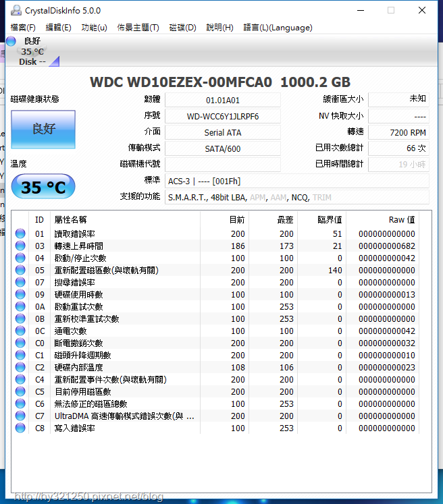
Task: Click the 35 °C temperature button
Action: coord(43,186)
